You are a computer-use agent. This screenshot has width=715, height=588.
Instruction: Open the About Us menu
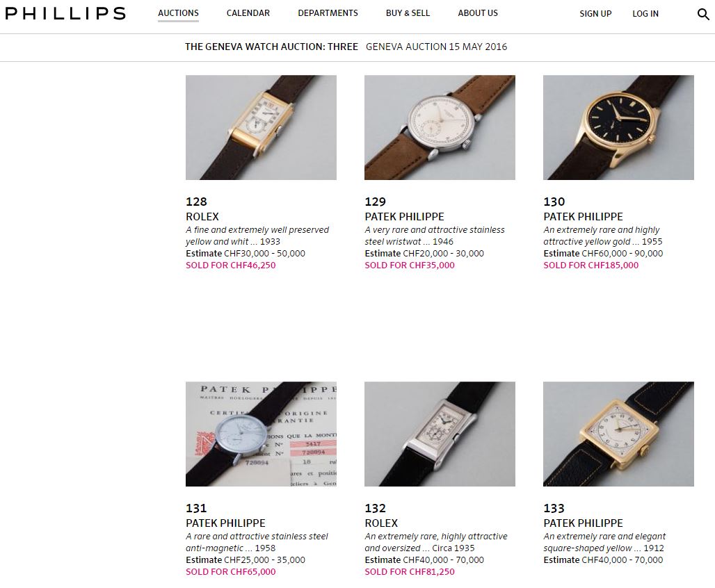(478, 13)
